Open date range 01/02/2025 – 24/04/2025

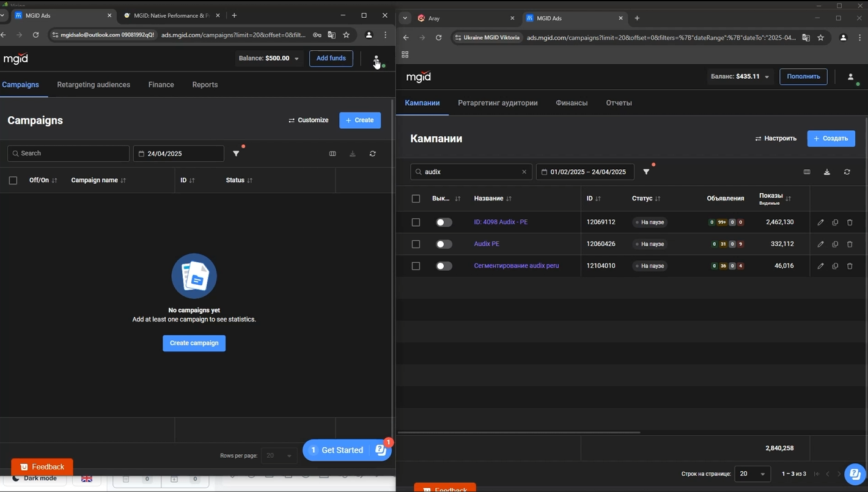point(585,172)
